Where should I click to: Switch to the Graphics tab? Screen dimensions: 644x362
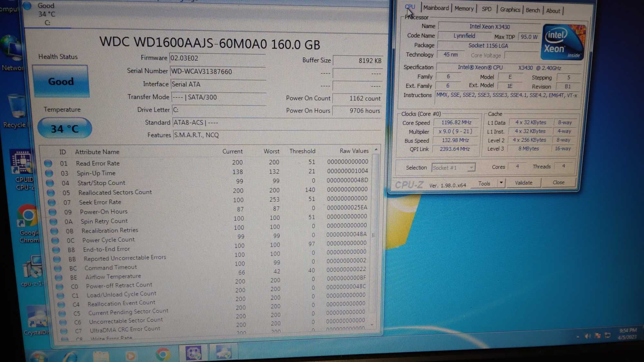pos(510,10)
